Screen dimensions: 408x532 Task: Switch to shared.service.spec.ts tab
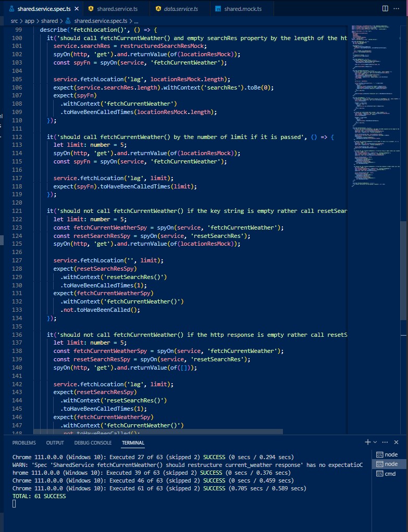click(44, 9)
